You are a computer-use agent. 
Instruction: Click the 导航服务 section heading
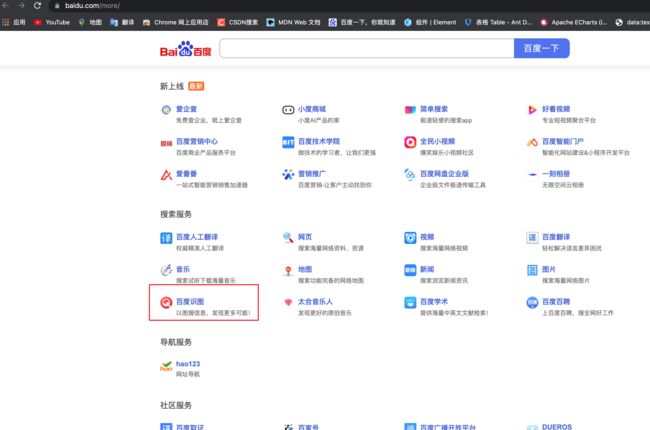pyautogui.click(x=176, y=342)
